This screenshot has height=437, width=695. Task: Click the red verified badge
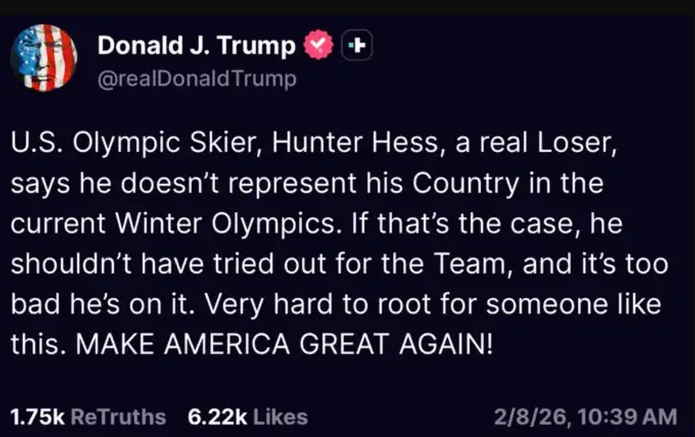319,46
